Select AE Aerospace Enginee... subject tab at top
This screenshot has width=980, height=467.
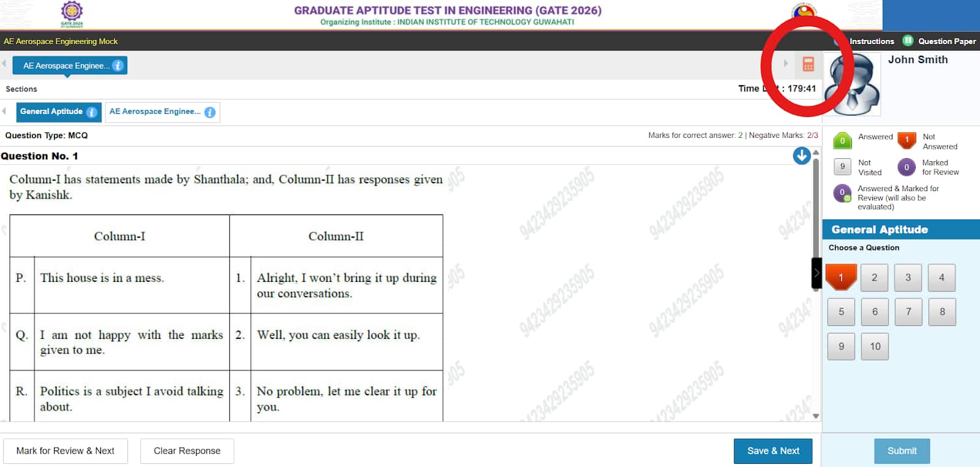pyautogui.click(x=70, y=66)
